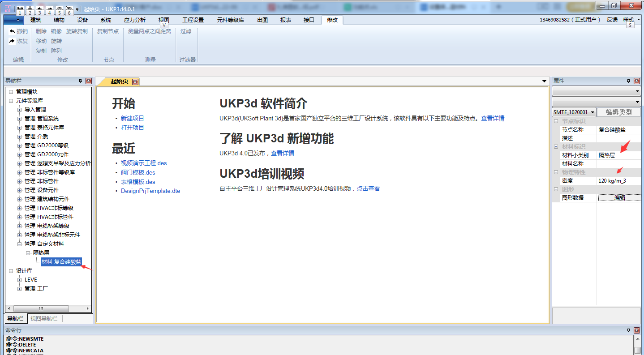Image resolution: width=644 pixels, height=355 pixels.
Task: Close the 起始页 document tab
Action: click(x=135, y=81)
